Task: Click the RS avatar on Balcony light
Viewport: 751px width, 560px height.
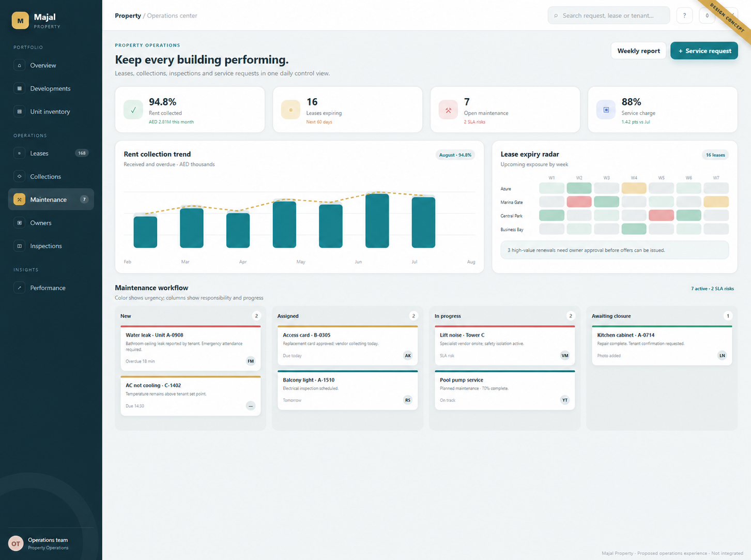Action: [408, 400]
